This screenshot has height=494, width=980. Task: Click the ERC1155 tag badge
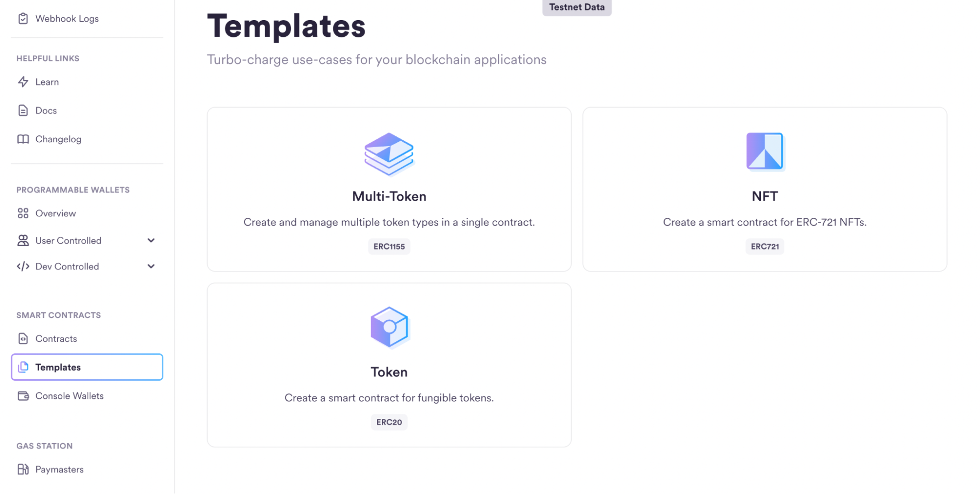coord(389,246)
